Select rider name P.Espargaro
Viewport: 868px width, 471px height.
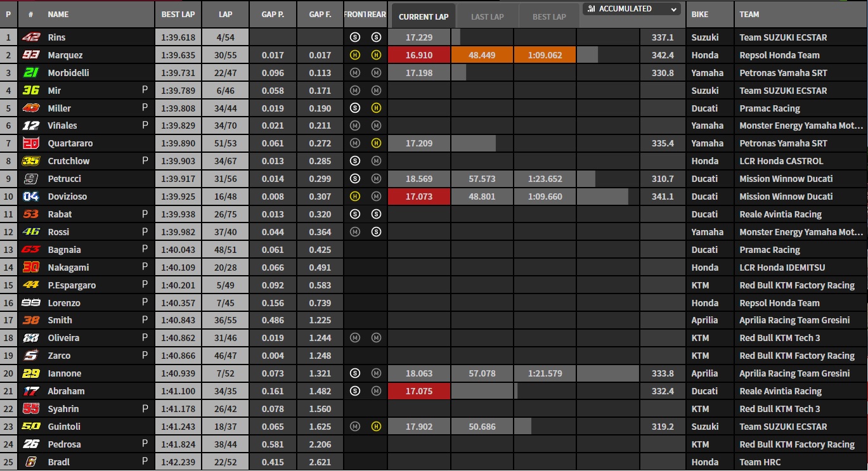coord(72,285)
